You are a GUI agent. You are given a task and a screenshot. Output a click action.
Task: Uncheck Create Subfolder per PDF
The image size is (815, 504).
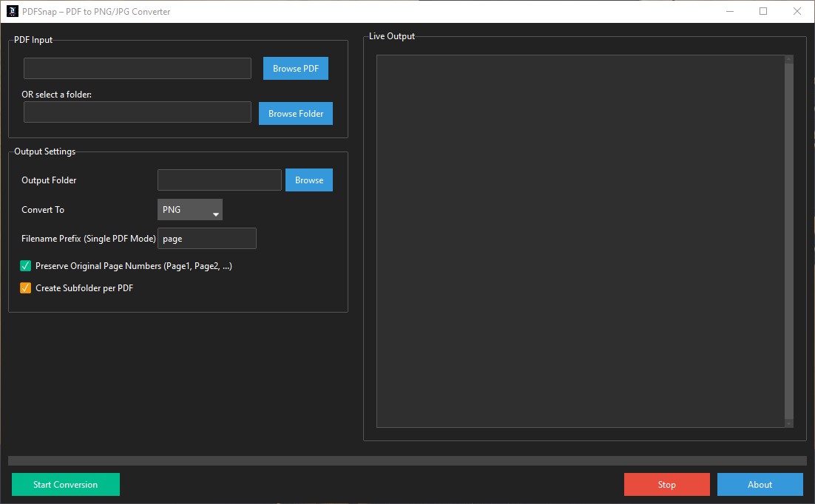click(x=25, y=287)
